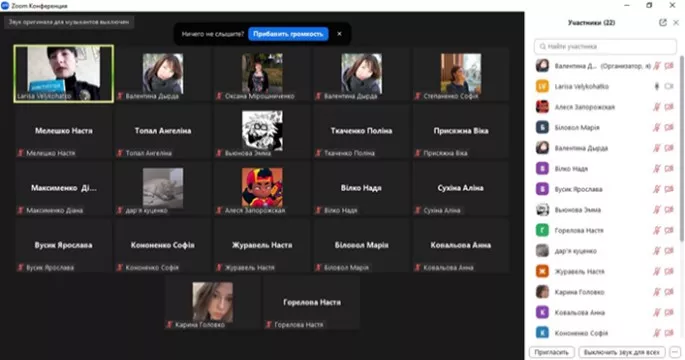Viewport: 685px width, 360px height.
Task: Click camera-off icon for Журавель Настя
Action: click(669, 271)
